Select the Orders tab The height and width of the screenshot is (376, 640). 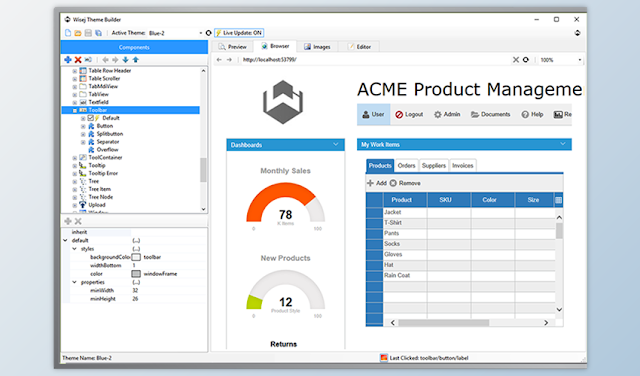[406, 166]
